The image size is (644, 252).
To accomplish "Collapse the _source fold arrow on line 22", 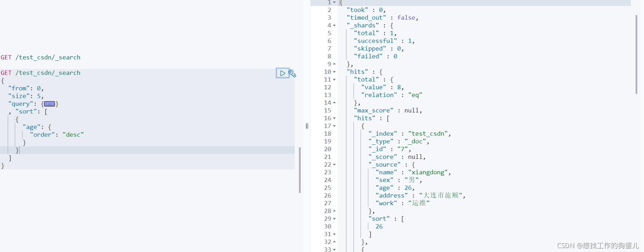I will [334, 164].
